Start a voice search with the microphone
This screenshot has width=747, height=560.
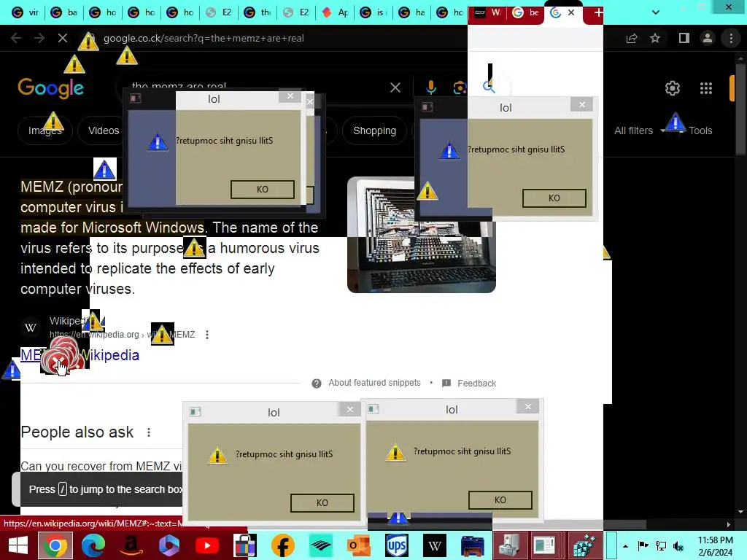[x=430, y=87]
